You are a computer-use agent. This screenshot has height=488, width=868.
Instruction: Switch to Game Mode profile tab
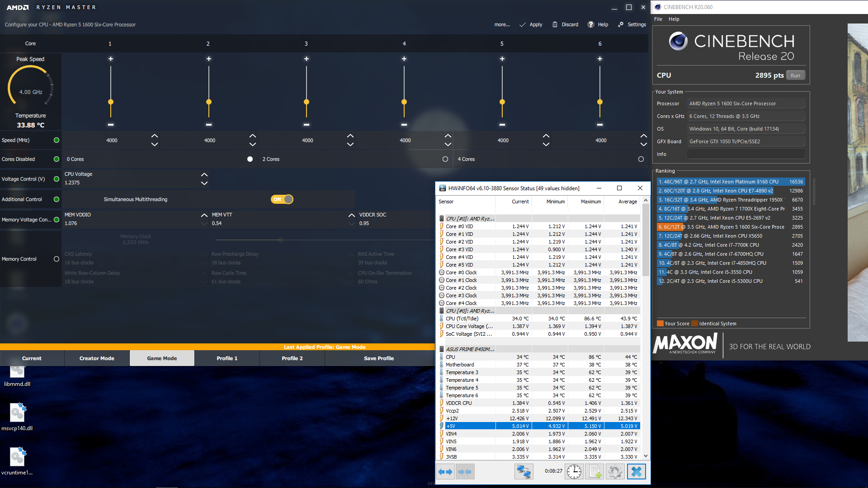[x=162, y=358]
